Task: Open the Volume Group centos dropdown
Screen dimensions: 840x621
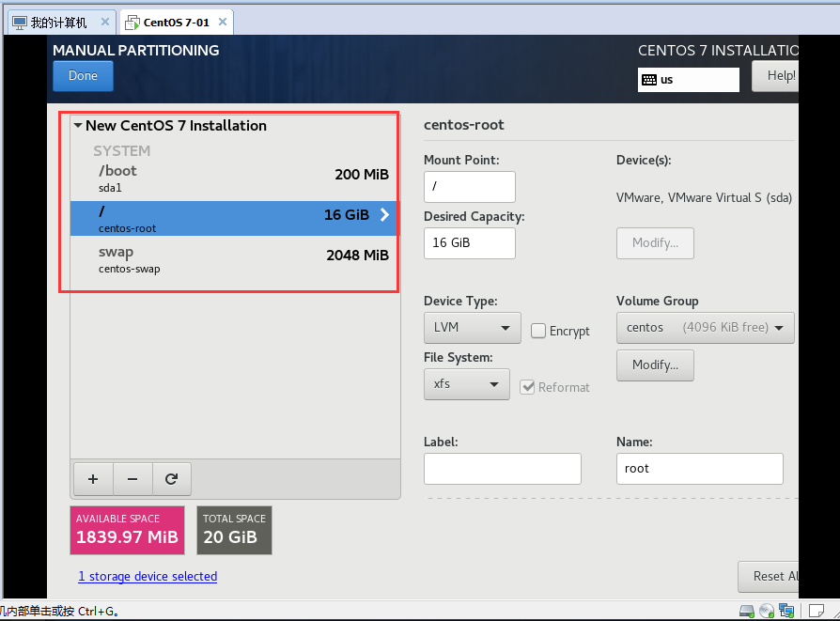Action: [x=705, y=327]
